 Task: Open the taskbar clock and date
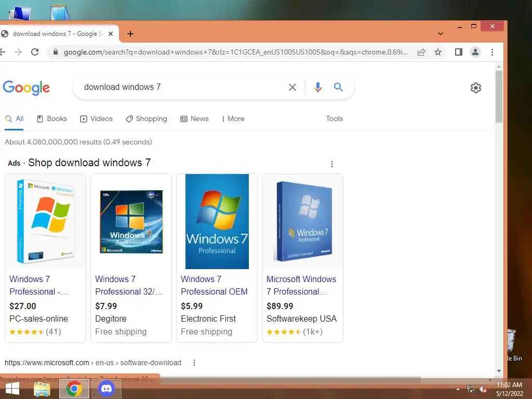click(x=509, y=389)
